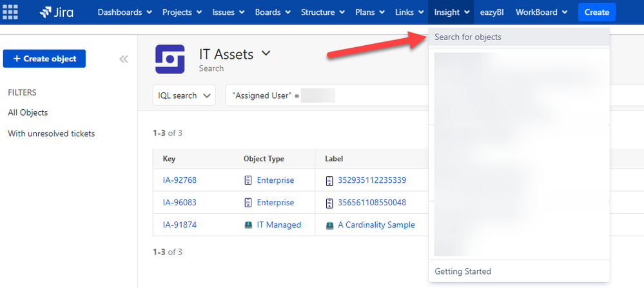The width and height of the screenshot is (644, 288).
Task: Open the Issues menu
Action: pyautogui.click(x=228, y=12)
